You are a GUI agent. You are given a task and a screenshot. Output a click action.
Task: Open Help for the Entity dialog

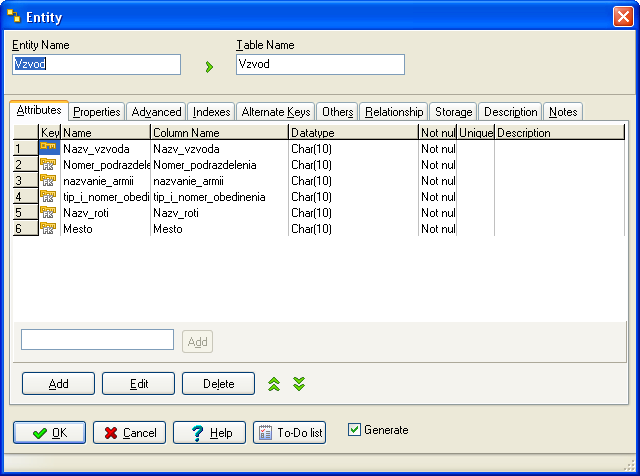click(x=209, y=432)
